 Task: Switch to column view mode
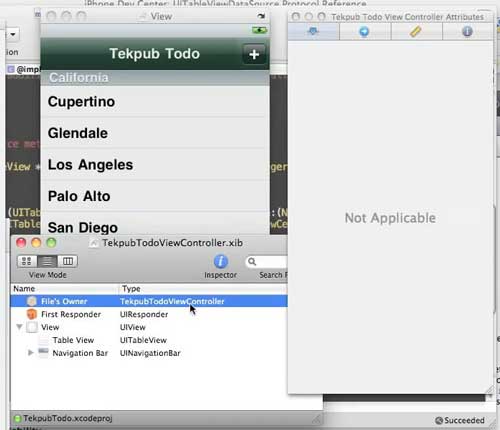[68, 261]
